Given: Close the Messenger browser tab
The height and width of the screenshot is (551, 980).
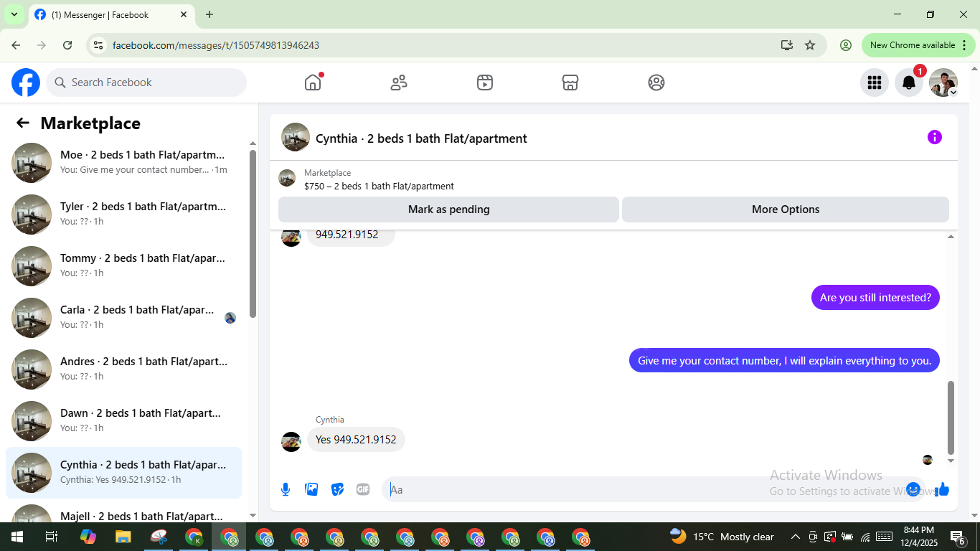Looking at the screenshot, I should 184,14.
